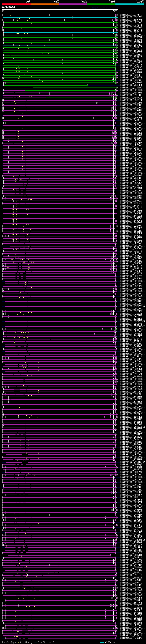Open hit UniRef100_B9IKX3
146x644 pixels.
[131, 17]
